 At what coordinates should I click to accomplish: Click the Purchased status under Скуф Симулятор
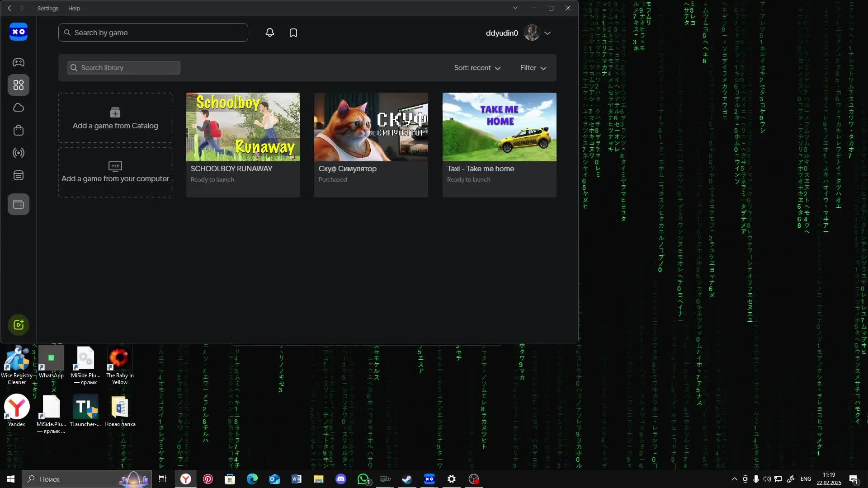(x=333, y=179)
